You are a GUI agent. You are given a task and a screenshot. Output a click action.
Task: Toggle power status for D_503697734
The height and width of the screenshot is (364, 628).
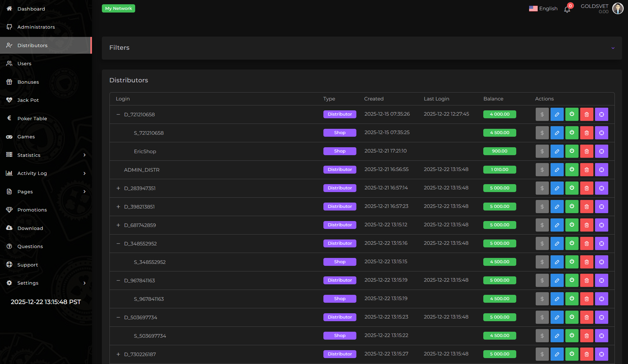click(572, 317)
